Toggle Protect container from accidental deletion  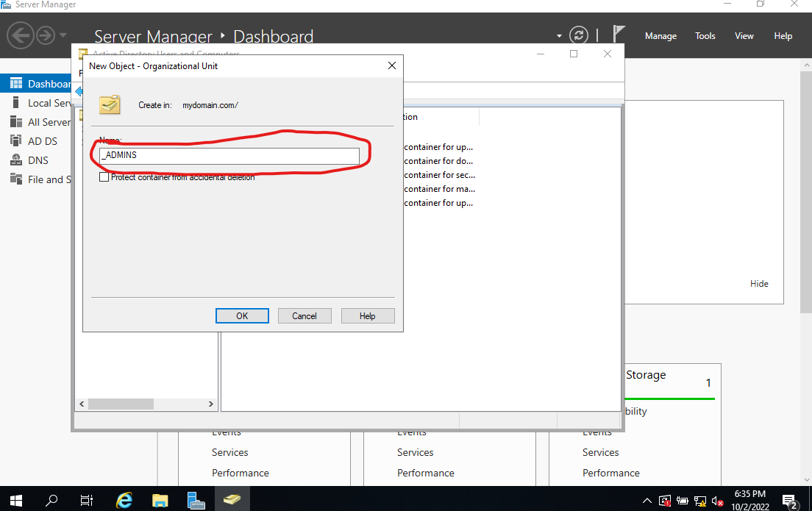pos(104,177)
